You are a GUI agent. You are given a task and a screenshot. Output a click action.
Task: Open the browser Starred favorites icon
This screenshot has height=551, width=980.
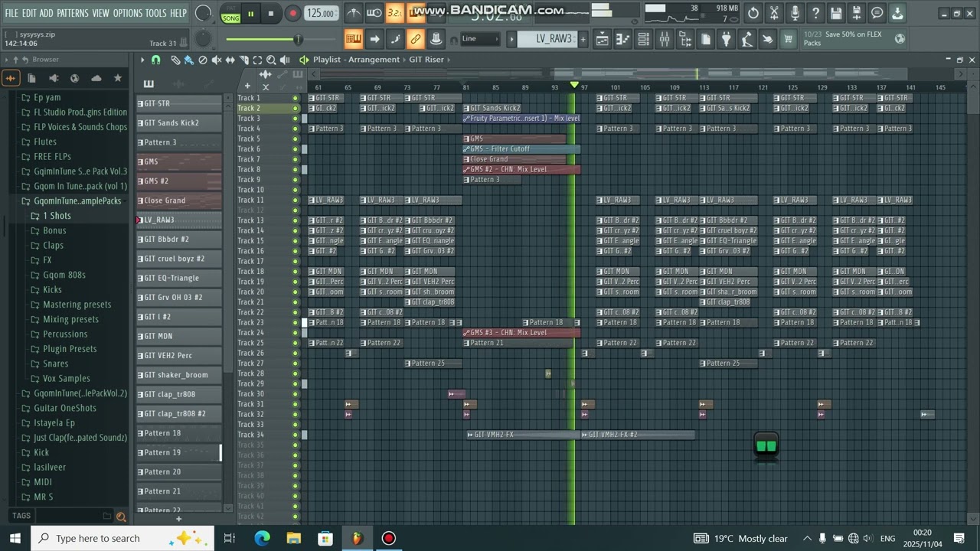[117, 78]
